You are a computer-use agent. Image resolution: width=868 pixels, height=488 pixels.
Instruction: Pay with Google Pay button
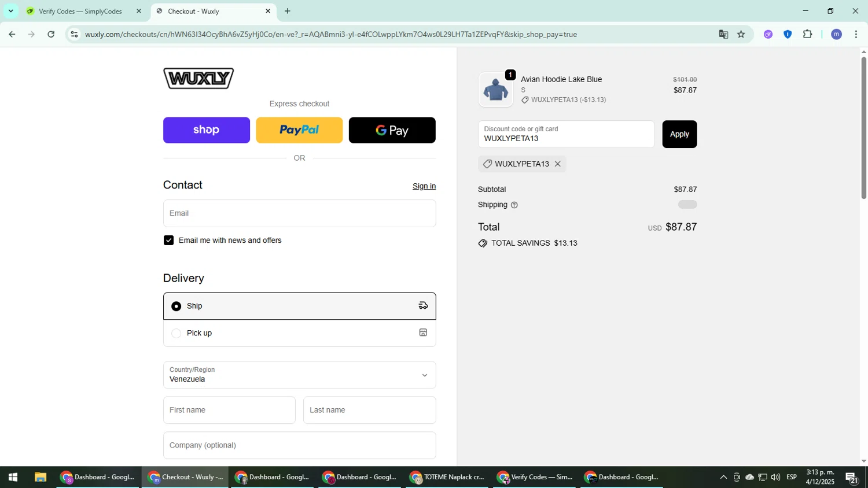[x=392, y=130]
